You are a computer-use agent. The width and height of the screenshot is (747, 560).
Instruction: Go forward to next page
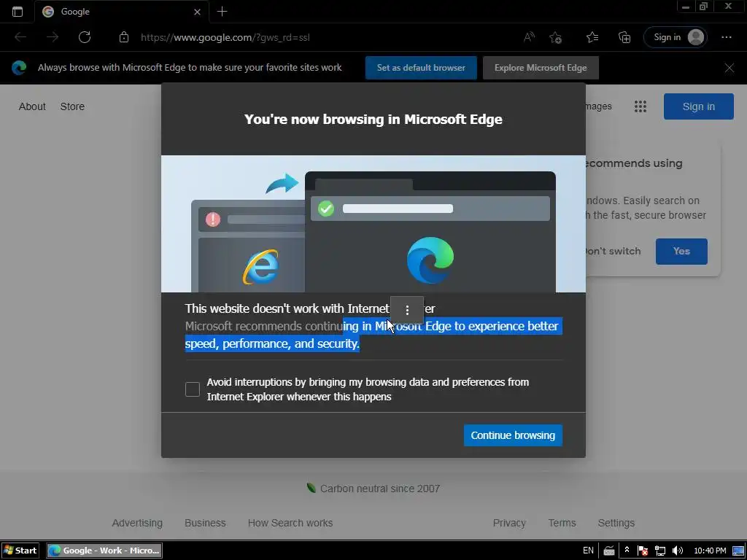pos(53,37)
